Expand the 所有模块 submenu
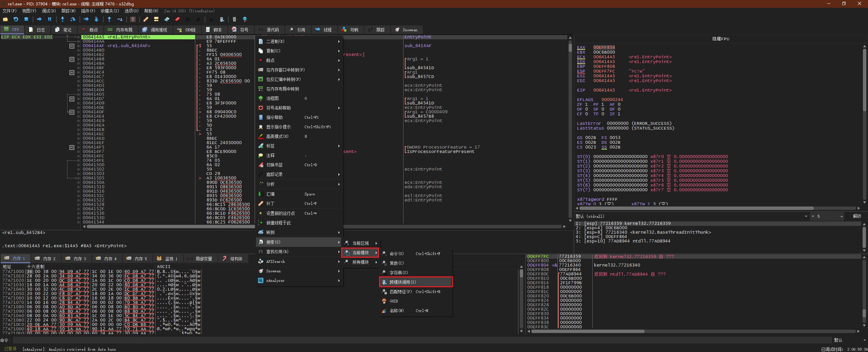This screenshot has height=352, width=868. (x=360, y=262)
